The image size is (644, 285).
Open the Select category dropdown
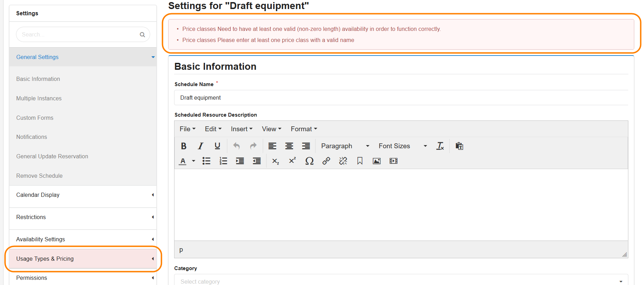point(401,281)
